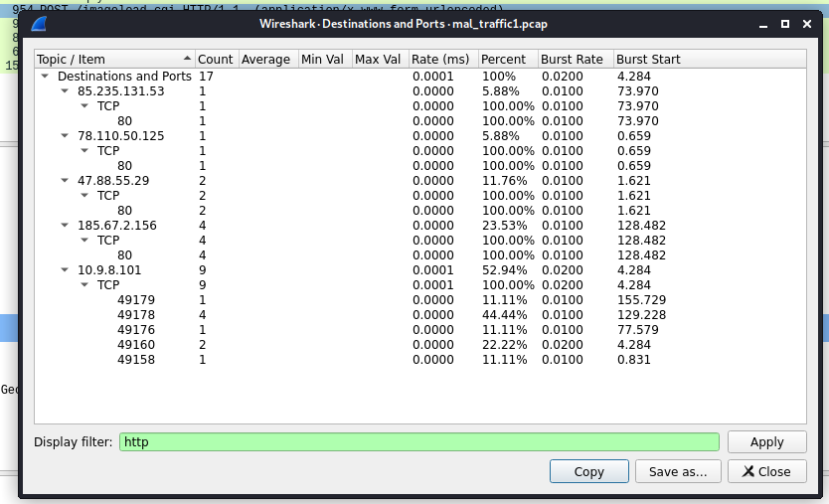The width and height of the screenshot is (829, 504).
Task: Click the 11.76% percent value
Action: click(504, 180)
